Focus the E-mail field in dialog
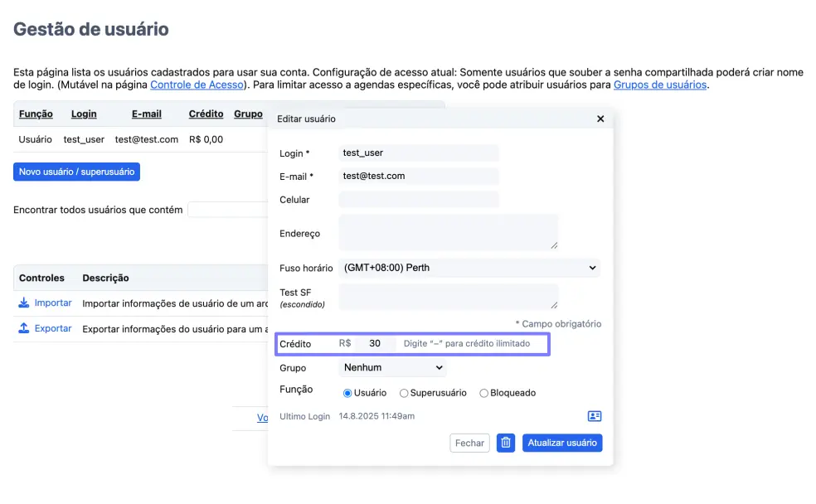 coord(419,176)
